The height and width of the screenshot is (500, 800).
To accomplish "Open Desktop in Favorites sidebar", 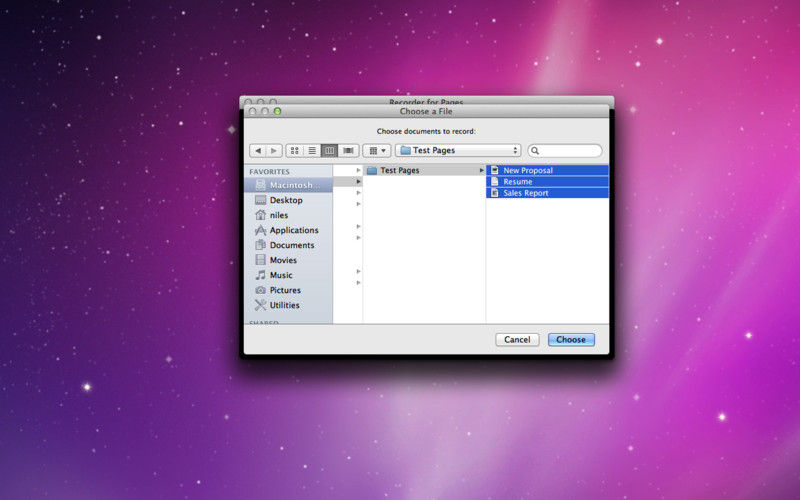I will 288,200.
